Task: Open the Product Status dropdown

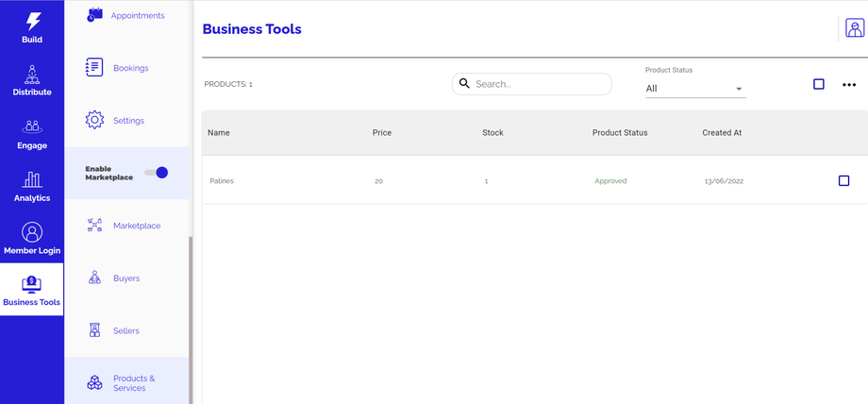Action: [x=694, y=89]
